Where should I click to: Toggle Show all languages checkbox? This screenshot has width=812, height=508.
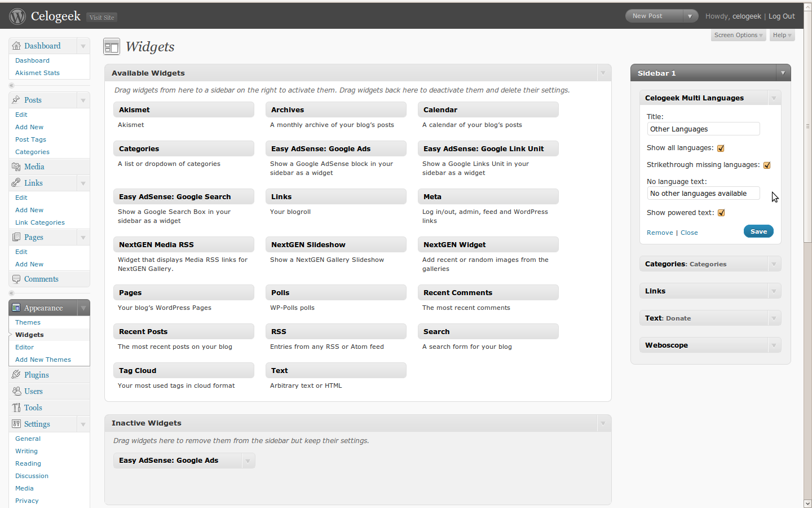(x=721, y=148)
